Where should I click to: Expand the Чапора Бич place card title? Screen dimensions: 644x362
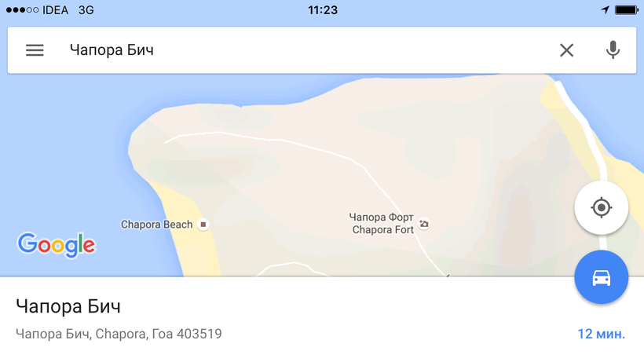coord(68,306)
